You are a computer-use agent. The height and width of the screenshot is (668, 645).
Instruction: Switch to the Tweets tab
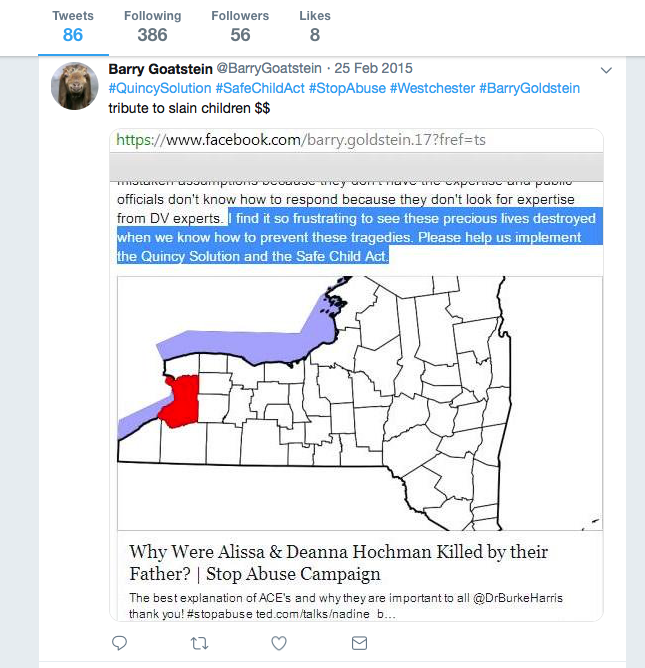tap(72, 26)
